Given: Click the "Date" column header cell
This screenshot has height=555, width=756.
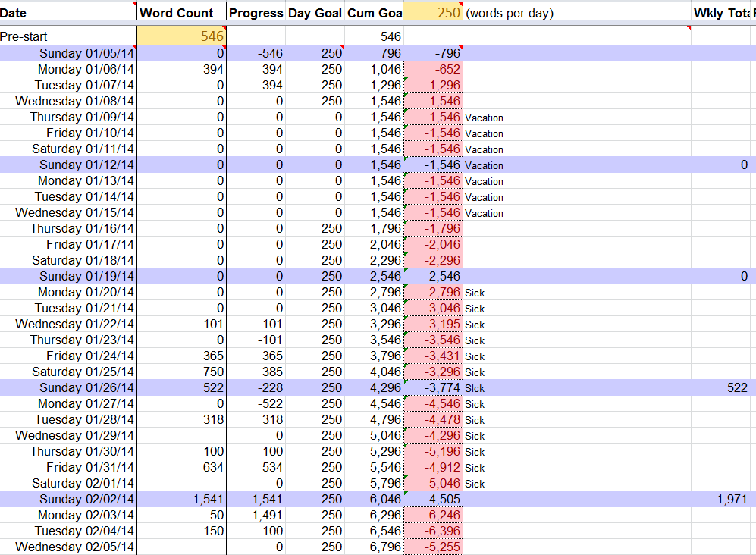Looking at the screenshot, I should (68, 13).
